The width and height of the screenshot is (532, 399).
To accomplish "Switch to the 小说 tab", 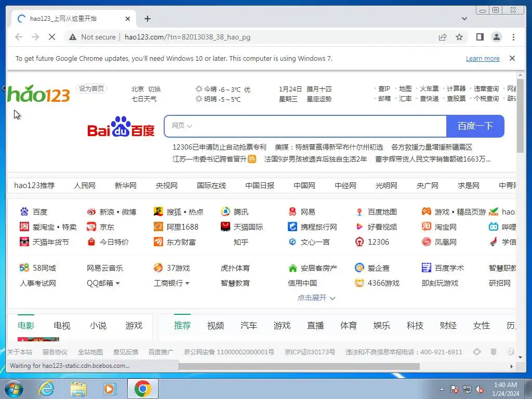I will point(98,325).
